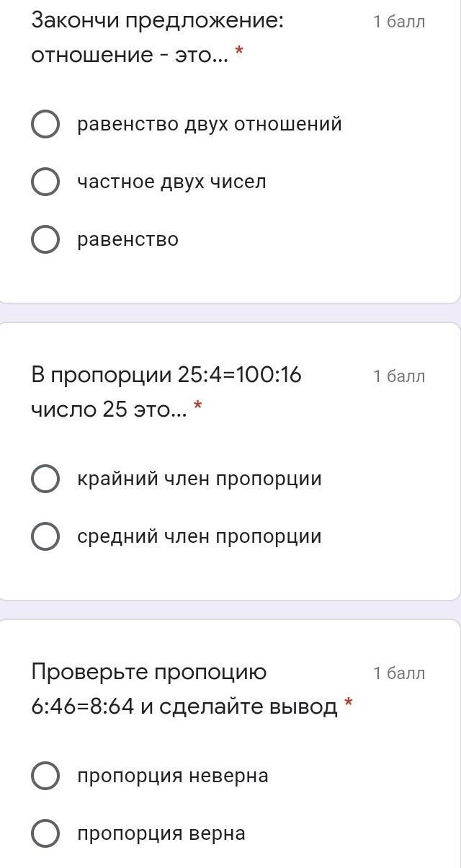
Task: Pick the 'средний член пропорции' radio circle
Action: (x=45, y=536)
